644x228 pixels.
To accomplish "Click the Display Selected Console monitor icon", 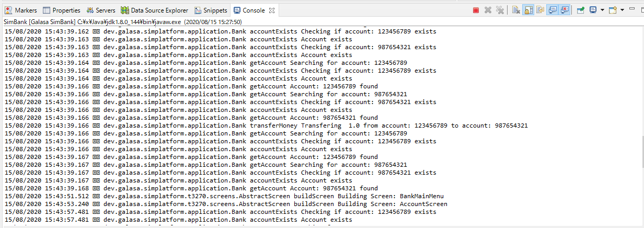I will click(x=593, y=10).
